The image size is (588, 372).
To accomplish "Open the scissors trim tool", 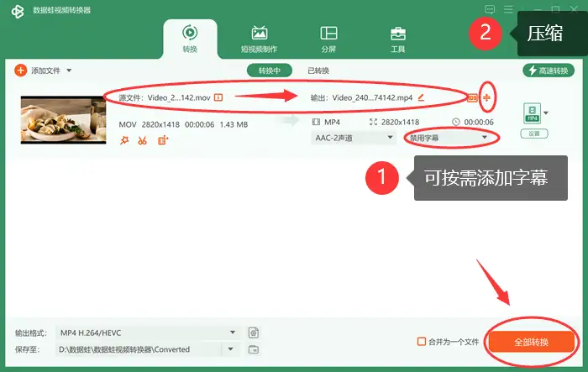I will [143, 140].
